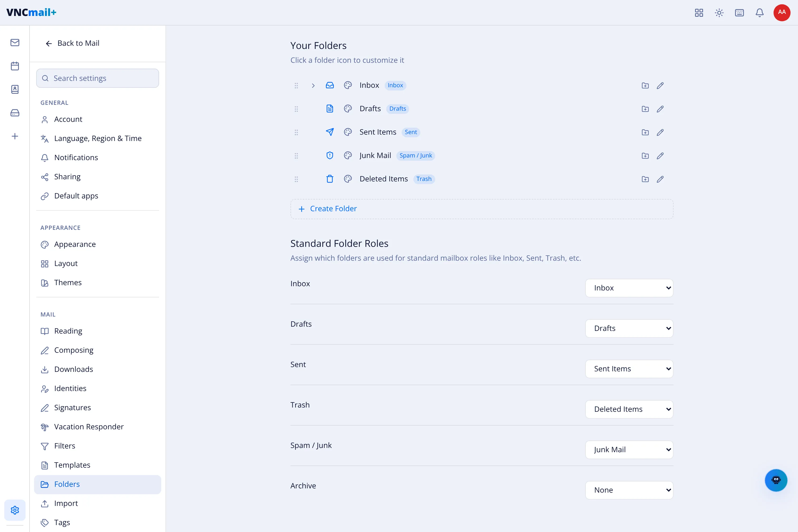Add subfolder to Junk Mail
This screenshot has width=798, height=532.
645,156
